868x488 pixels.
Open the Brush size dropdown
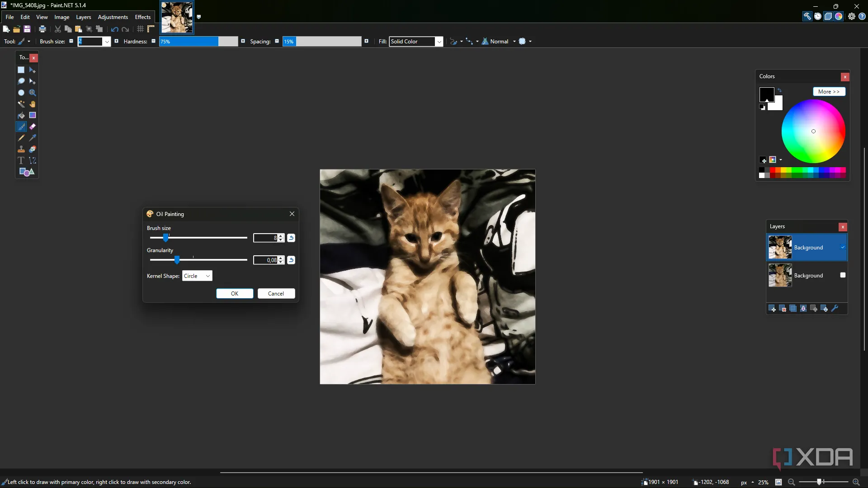107,42
